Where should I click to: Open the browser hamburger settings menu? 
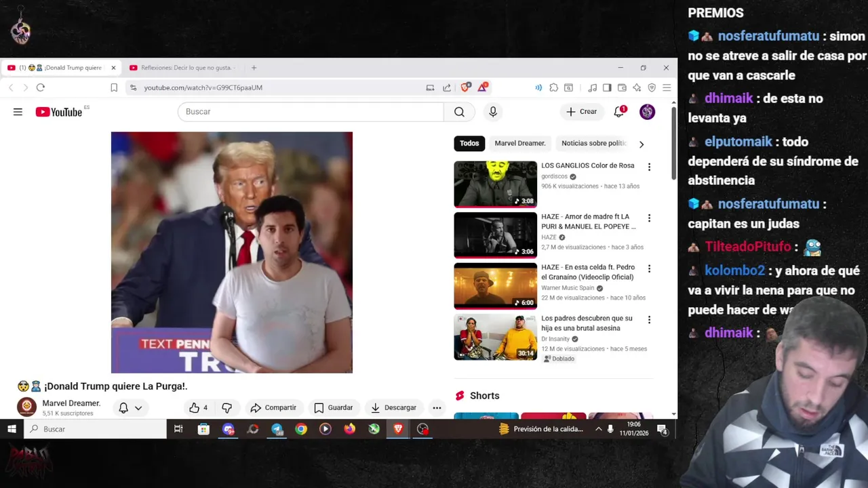(667, 87)
